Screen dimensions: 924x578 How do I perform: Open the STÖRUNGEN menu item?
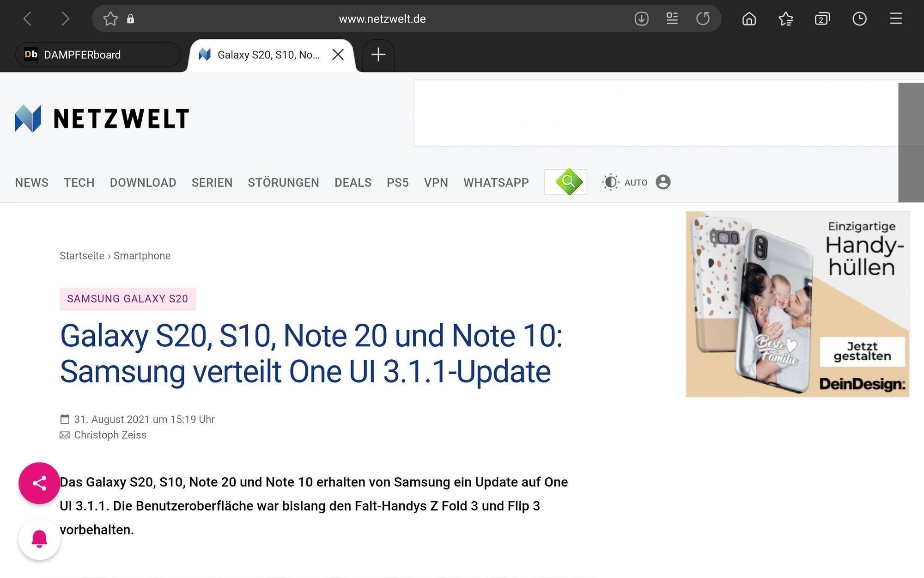(x=284, y=183)
